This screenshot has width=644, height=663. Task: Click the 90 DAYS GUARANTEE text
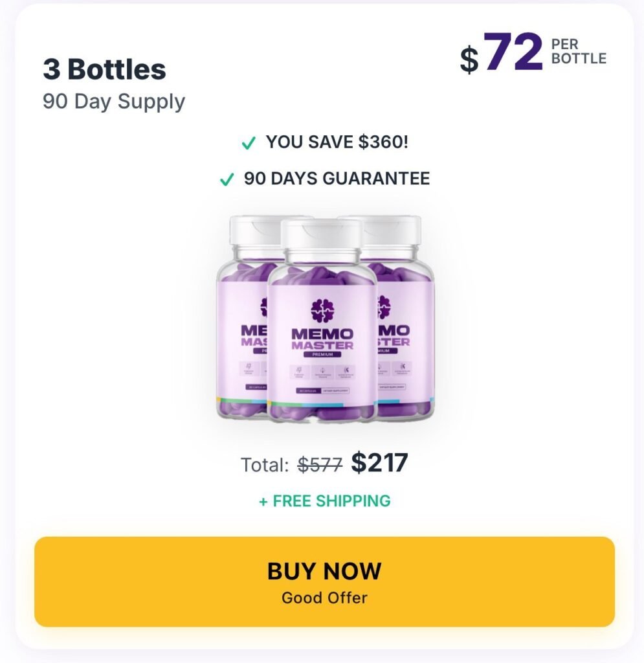(x=337, y=179)
